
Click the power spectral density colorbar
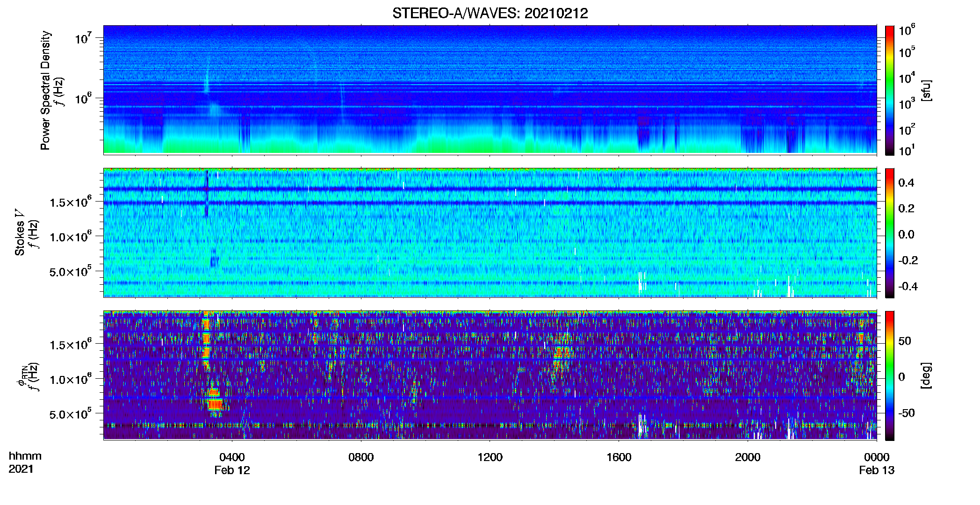point(890,90)
